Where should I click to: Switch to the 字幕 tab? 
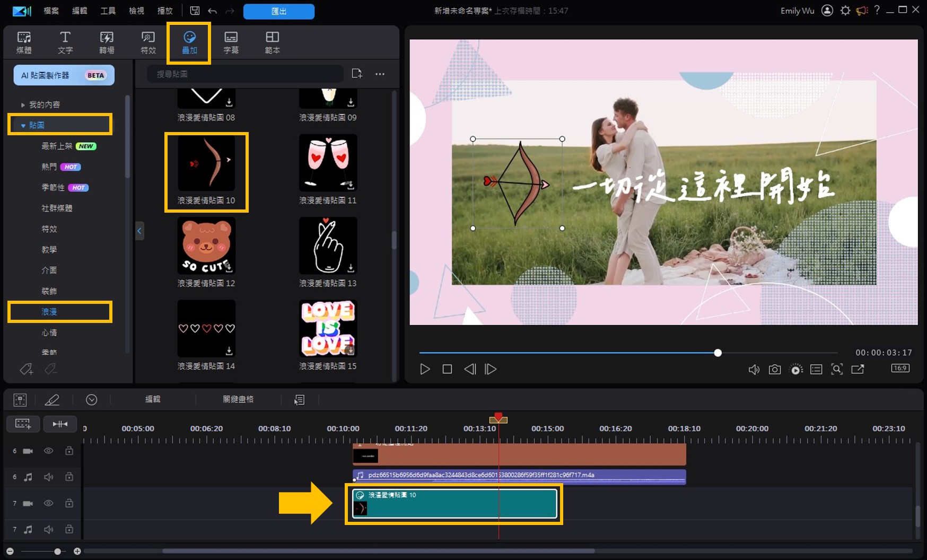pyautogui.click(x=231, y=42)
